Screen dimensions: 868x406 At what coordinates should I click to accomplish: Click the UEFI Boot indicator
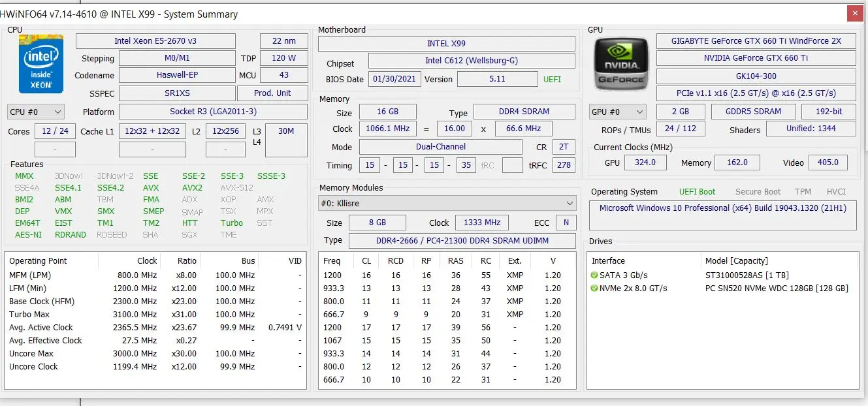698,192
